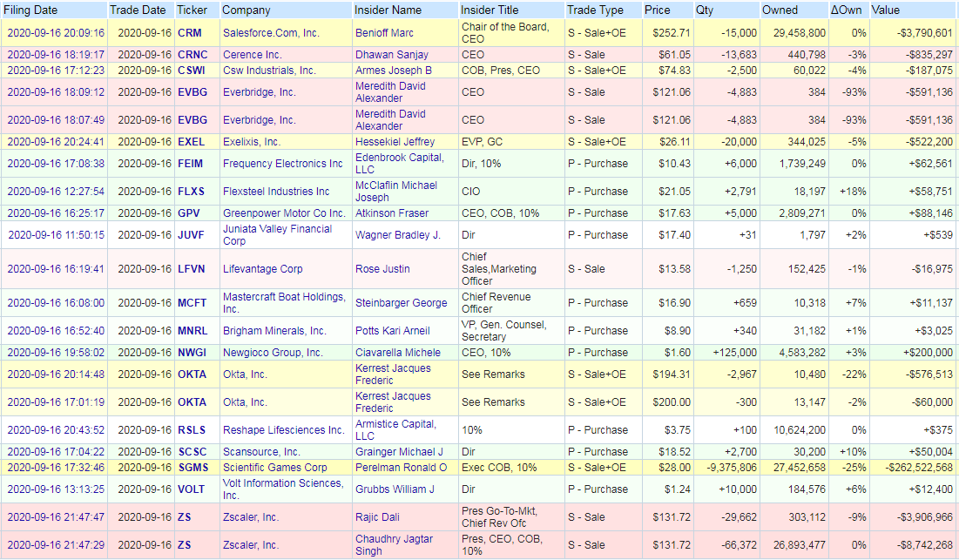Sort by Filing Date column header
959x560 pixels.
30,10
